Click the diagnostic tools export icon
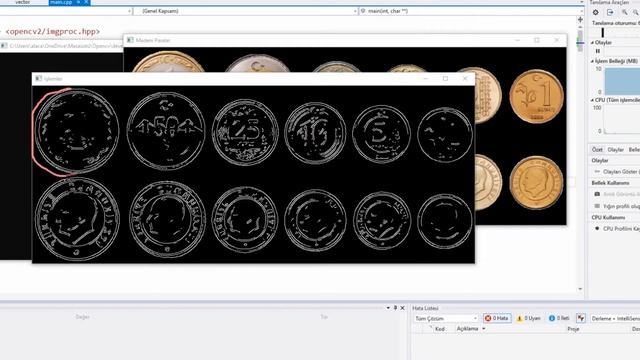 point(610,13)
